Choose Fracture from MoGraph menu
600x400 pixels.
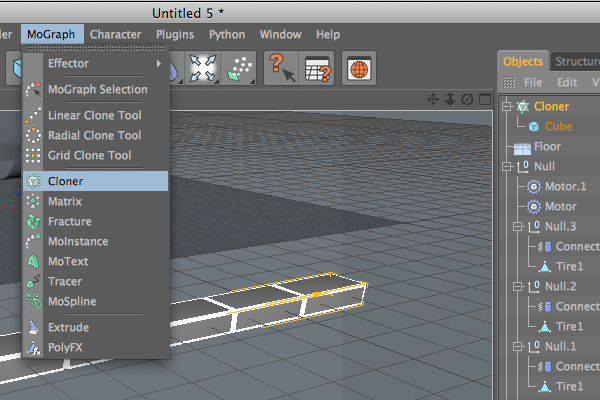pyautogui.click(x=96, y=221)
